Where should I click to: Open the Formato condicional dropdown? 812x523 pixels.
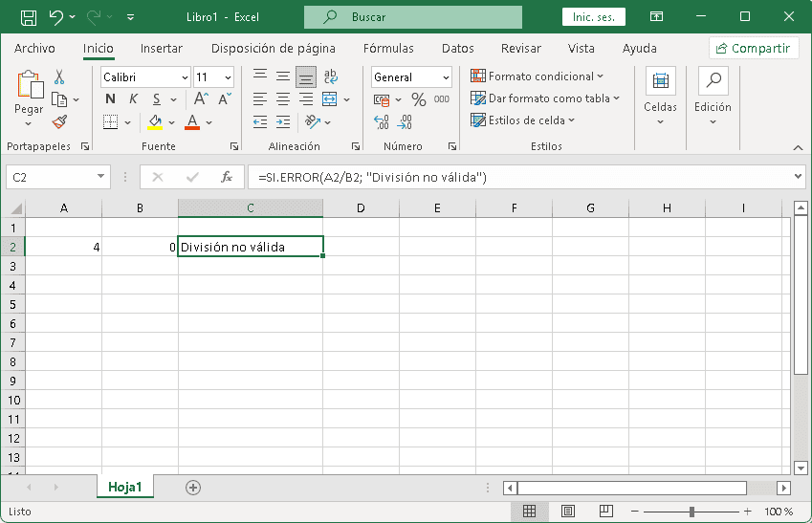[x=538, y=76]
